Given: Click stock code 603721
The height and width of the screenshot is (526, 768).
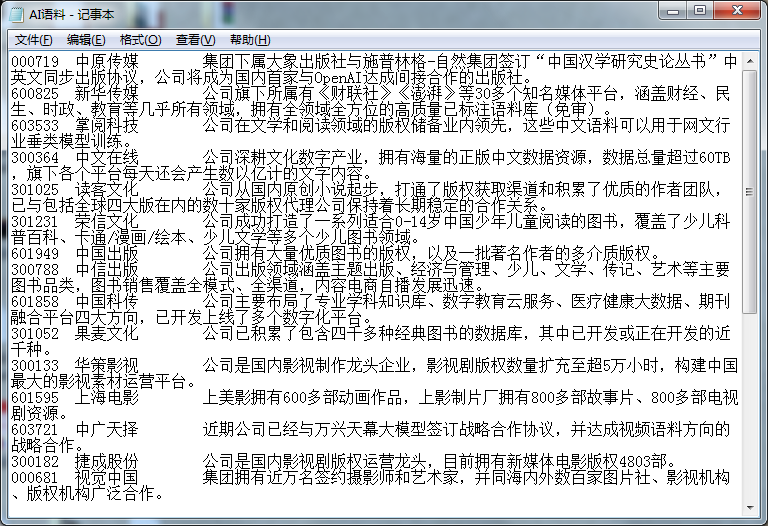Looking at the screenshot, I should pos(35,430).
